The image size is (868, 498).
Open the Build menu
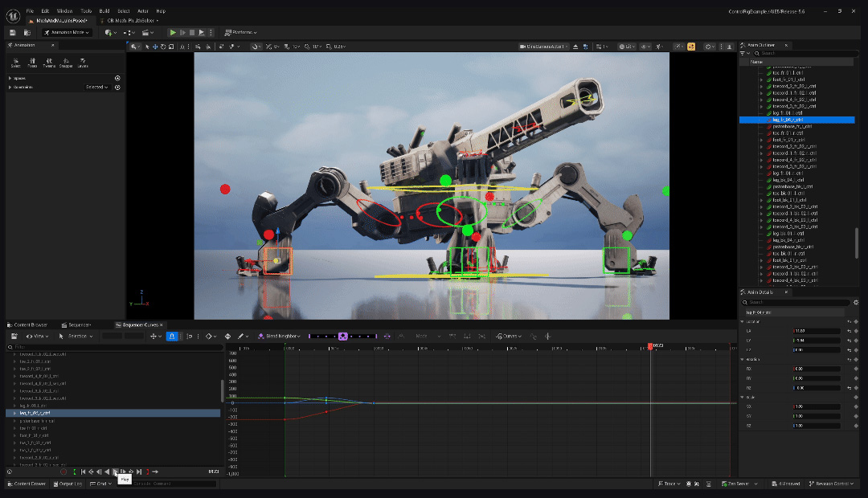click(104, 11)
